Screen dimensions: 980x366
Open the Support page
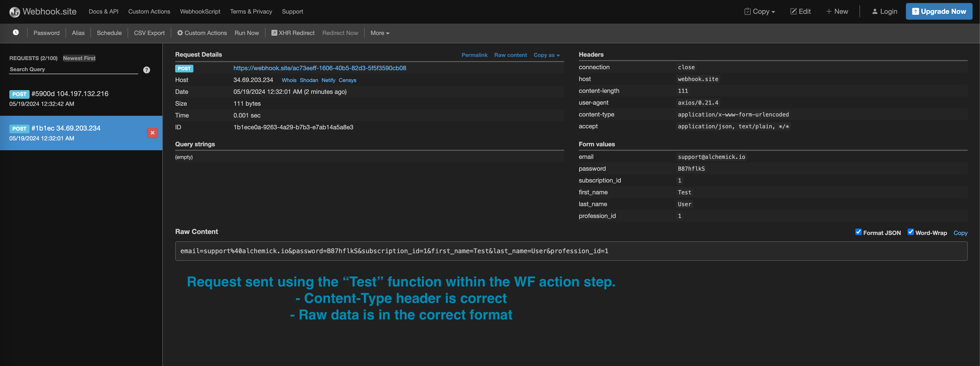point(293,11)
